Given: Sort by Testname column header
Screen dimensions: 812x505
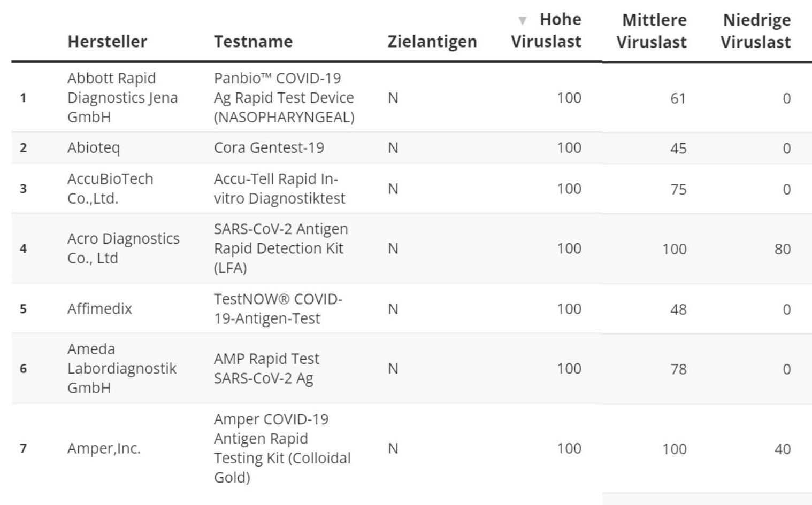Looking at the screenshot, I should point(253,42).
